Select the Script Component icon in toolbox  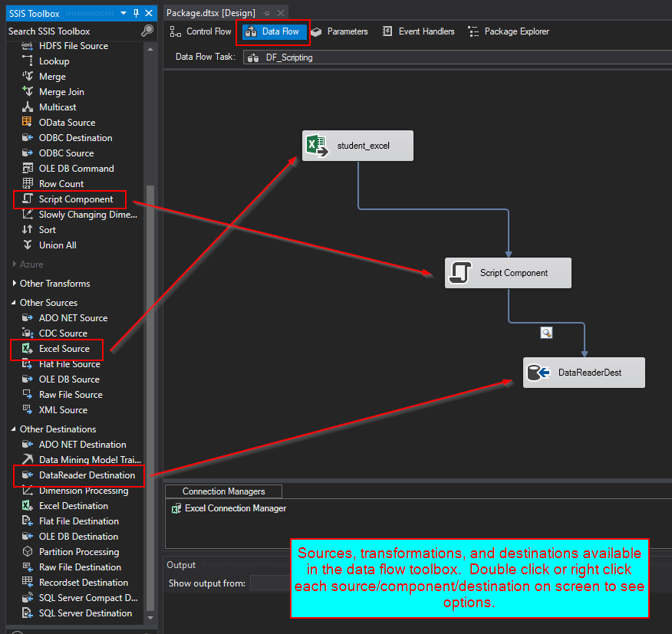pyautogui.click(x=28, y=199)
